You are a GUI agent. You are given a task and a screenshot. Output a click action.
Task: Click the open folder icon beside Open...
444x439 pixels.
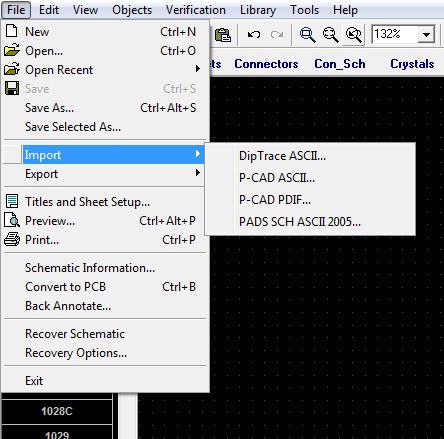point(12,50)
